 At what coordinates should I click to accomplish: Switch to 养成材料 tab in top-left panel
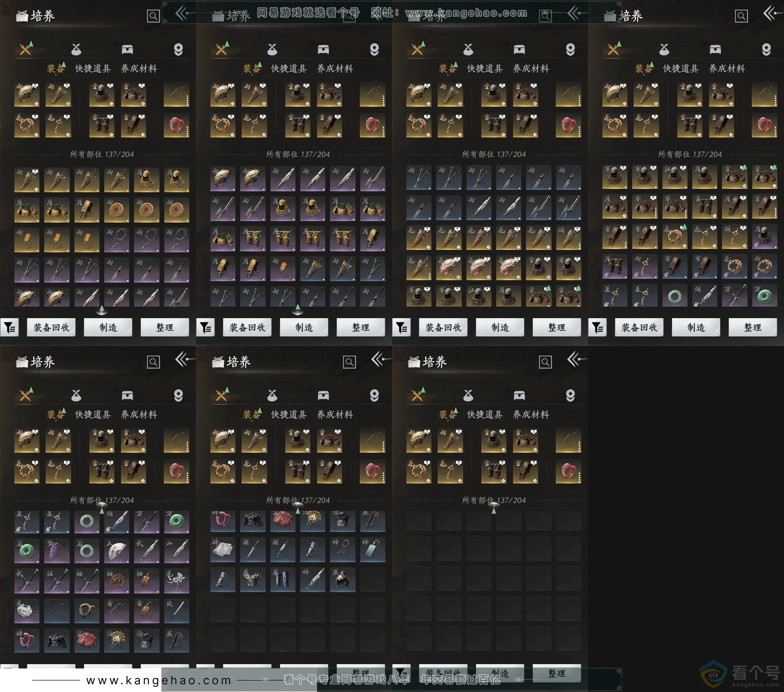[x=139, y=69]
